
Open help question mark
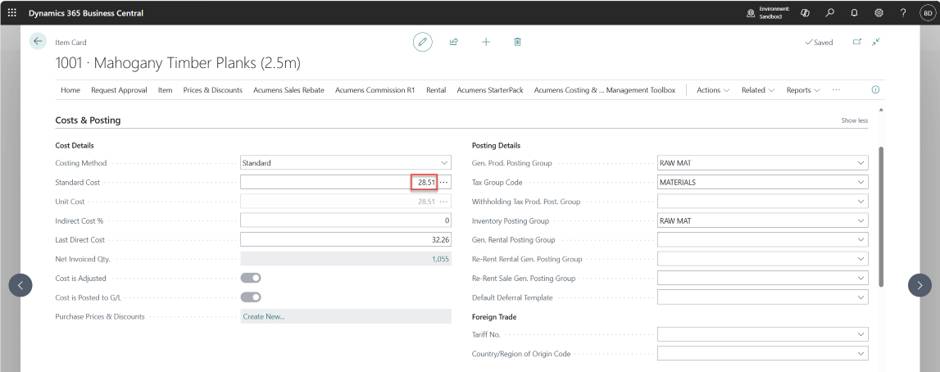[x=903, y=13]
